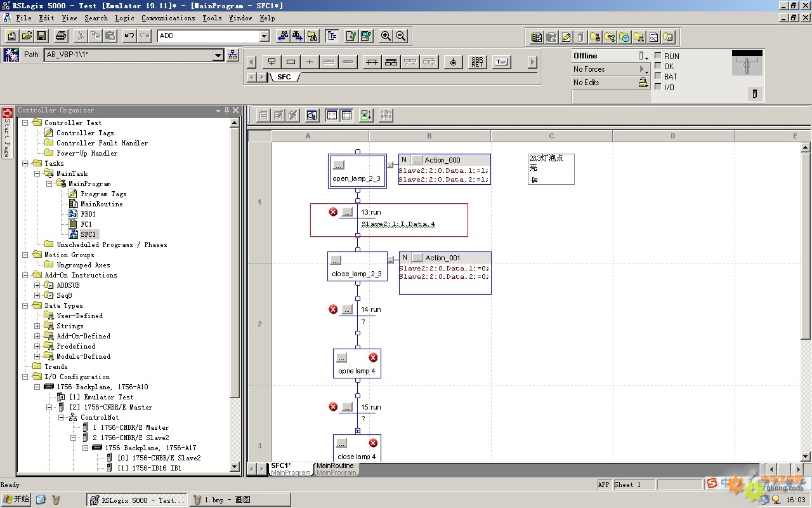This screenshot has width=812, height=508.
Task: Add an SFC Step and Transition element
Action: 272,62
